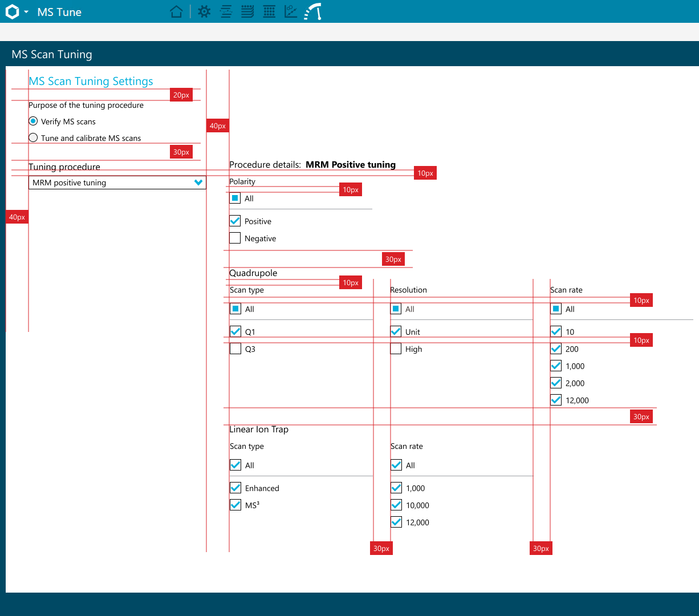Screen dimensions: 699x616
Task: Click the MS Tune title text
Action: pos(59,12)
